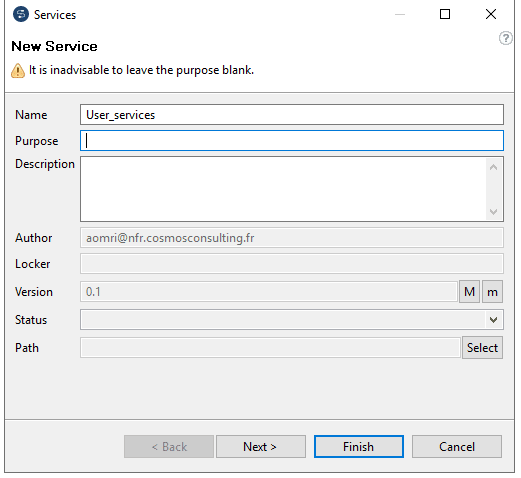
Task: Click inside the Description text area
Action: pyautogui.click(x=283, y=189)
